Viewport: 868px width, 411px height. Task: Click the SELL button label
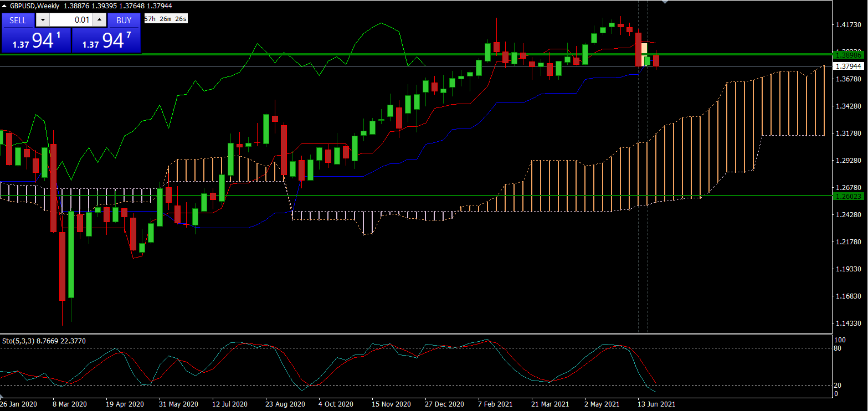pos(18,20)
